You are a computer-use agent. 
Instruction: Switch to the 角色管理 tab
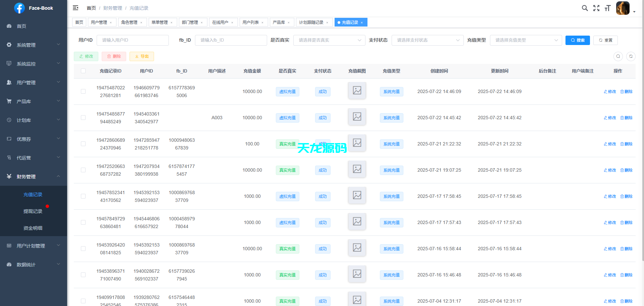coord(130,22)
